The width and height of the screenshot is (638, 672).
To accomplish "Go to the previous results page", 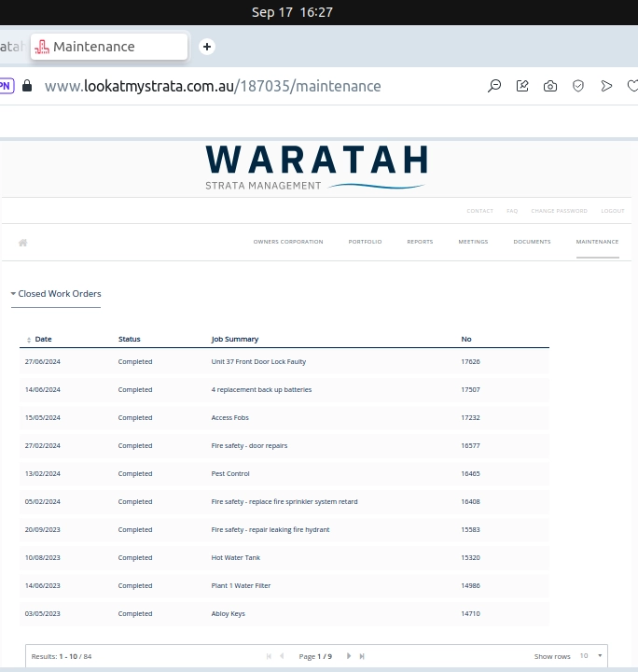I will coord(282,656).
